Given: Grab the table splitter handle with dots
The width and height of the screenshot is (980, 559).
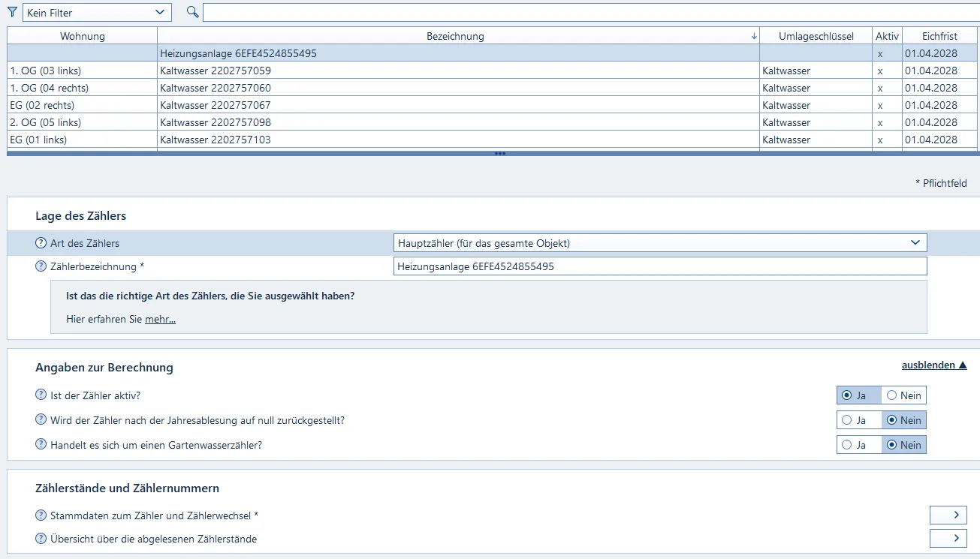Looking at the screenshot, I should point(499,154).
